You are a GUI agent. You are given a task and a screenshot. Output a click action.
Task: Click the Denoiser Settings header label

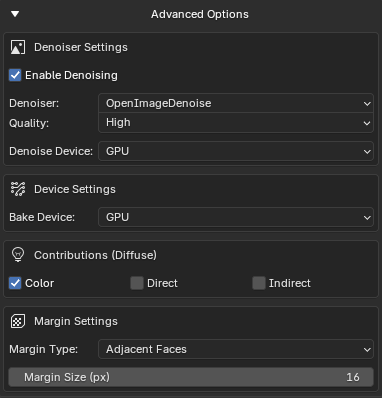point(81,47)
